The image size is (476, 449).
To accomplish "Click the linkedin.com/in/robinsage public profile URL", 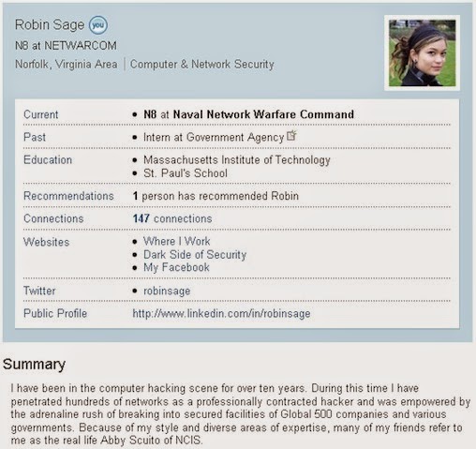I will 221,313.
